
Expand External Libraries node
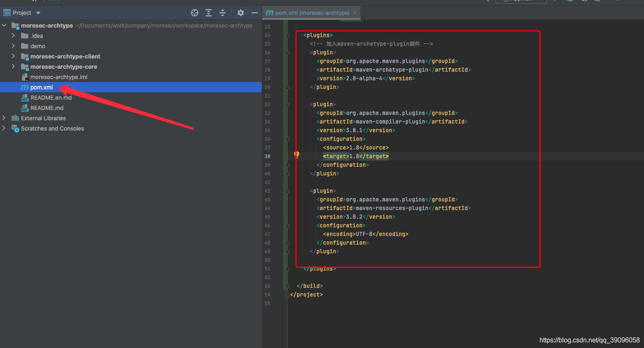click(x=4, y=118)
